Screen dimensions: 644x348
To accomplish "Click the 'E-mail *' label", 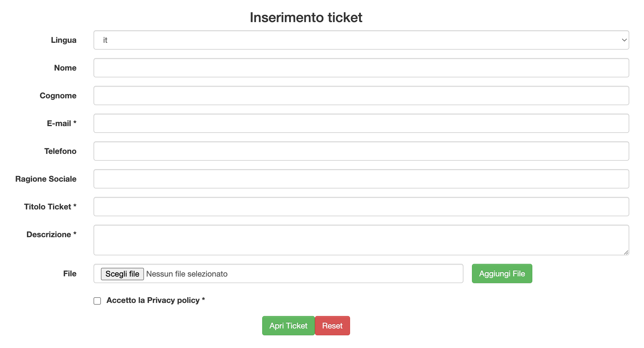I will point(62,123).
